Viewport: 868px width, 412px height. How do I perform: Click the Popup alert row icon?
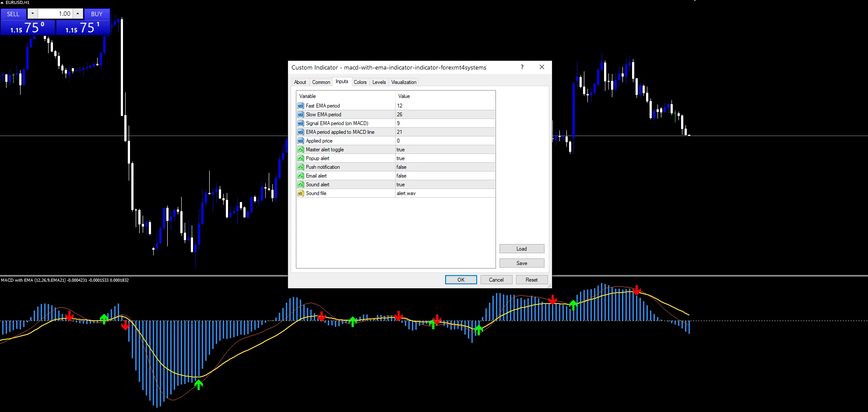pos(300,158)
